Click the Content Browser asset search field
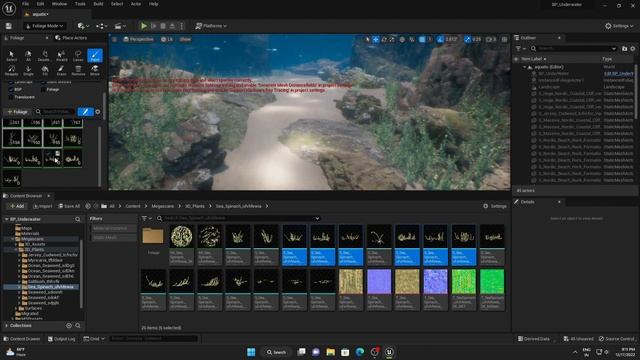The height and width of the screenshot is (360, 640). (238, 218)
